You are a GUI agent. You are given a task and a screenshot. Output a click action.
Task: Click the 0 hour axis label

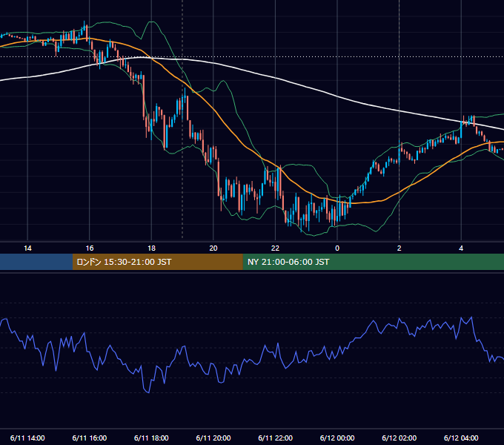click(337, 248)
